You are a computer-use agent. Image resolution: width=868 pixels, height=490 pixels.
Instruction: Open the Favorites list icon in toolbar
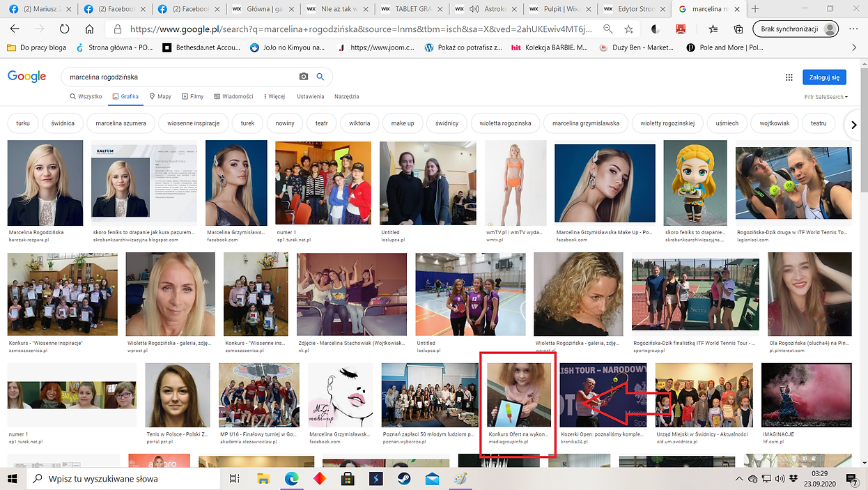point(714,29)
